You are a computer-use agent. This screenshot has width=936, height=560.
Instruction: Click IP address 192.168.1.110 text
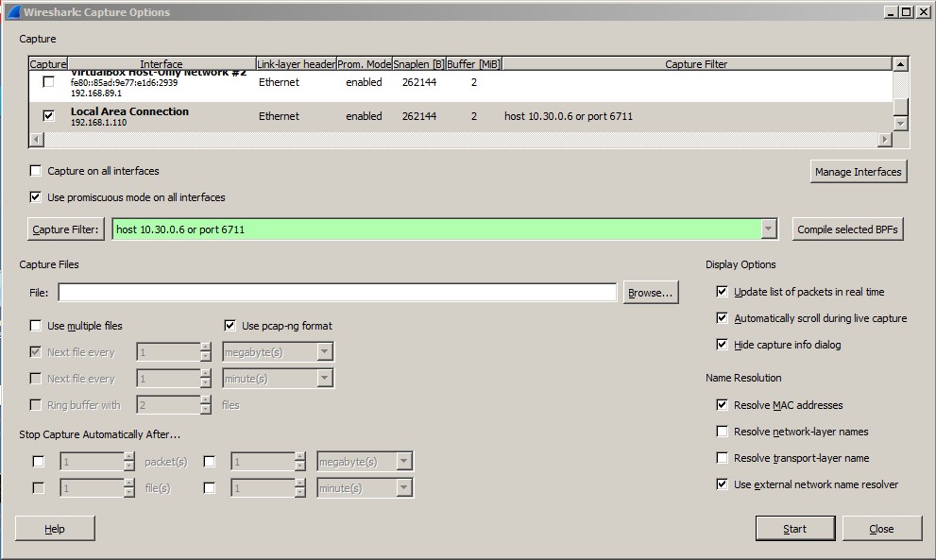pyautogui.click(x=98, y=123)
